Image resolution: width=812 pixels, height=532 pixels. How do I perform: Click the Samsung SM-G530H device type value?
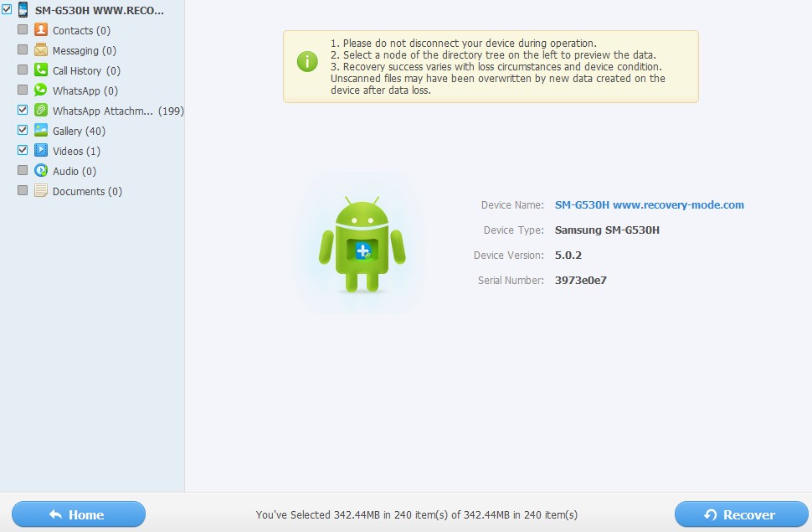click(x=607, y=230)
